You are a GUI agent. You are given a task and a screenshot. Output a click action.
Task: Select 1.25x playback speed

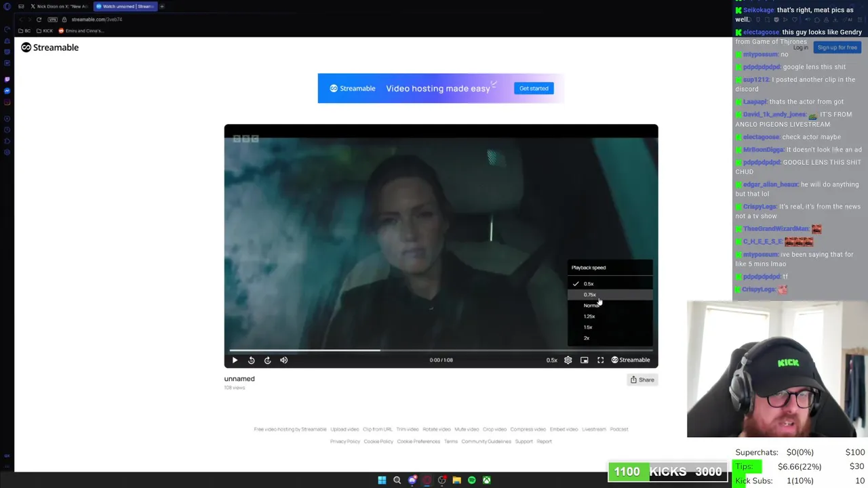(610, 317)
